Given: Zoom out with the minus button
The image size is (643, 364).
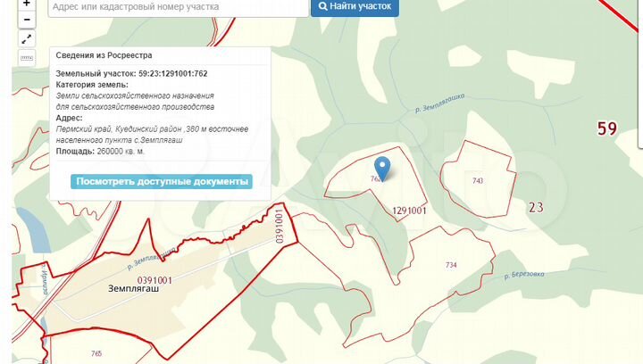Looking at the screenshot, I should pos(27,20).
